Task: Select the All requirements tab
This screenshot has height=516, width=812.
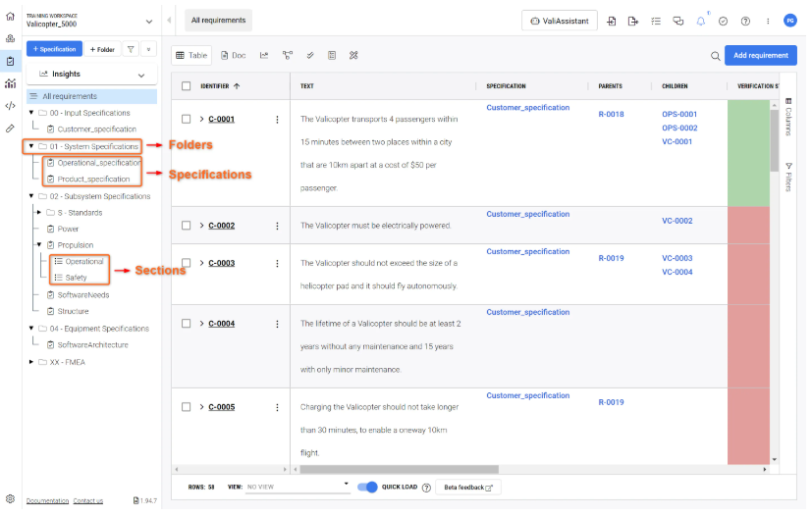Action: click(218, 21)
